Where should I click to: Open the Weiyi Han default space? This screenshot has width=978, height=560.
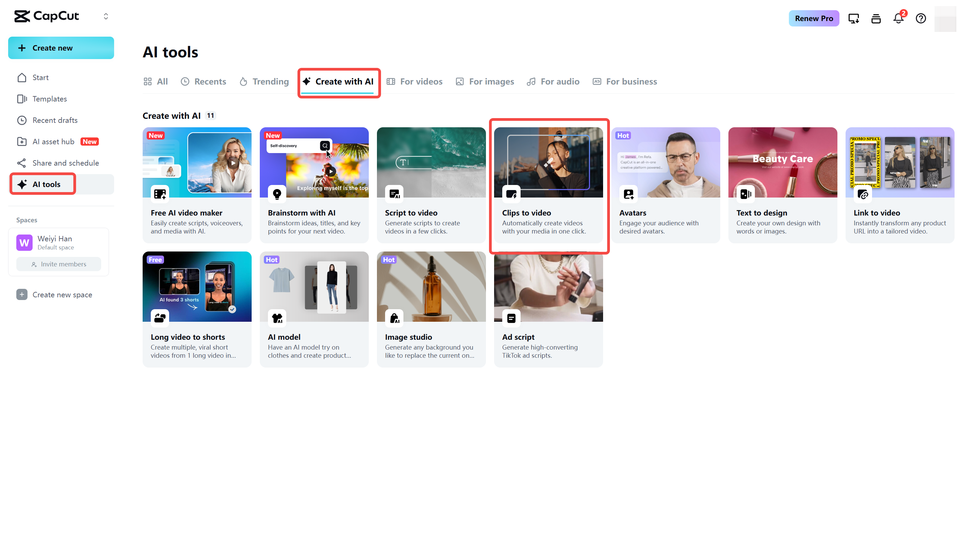point(55,242)
